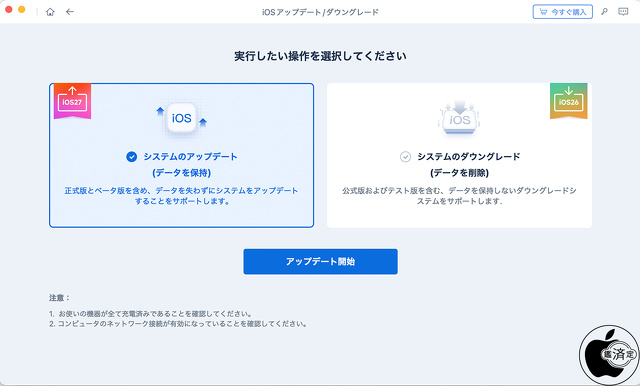
Task: Click the iOS27 upgrade badge
Action: (x=72, y=101)
